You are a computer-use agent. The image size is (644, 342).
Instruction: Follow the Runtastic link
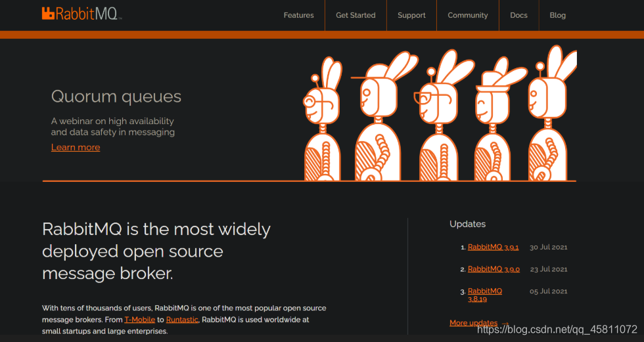(182, 320)
